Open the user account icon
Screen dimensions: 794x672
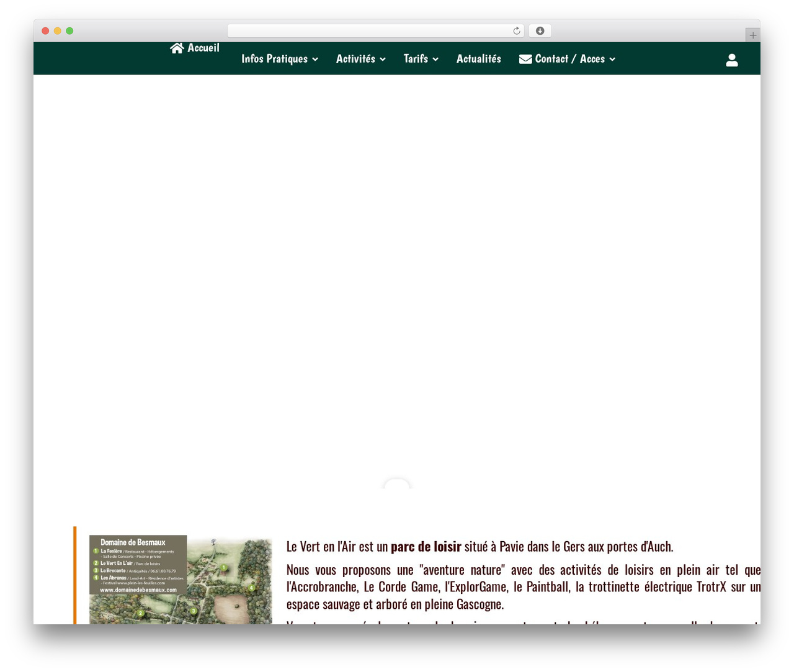(x=732, y=60)
